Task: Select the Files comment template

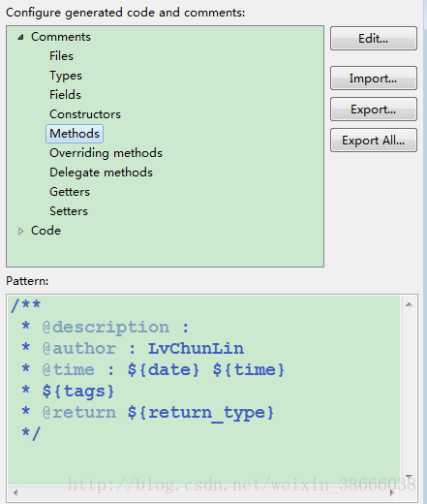Action: pos(61,56)
